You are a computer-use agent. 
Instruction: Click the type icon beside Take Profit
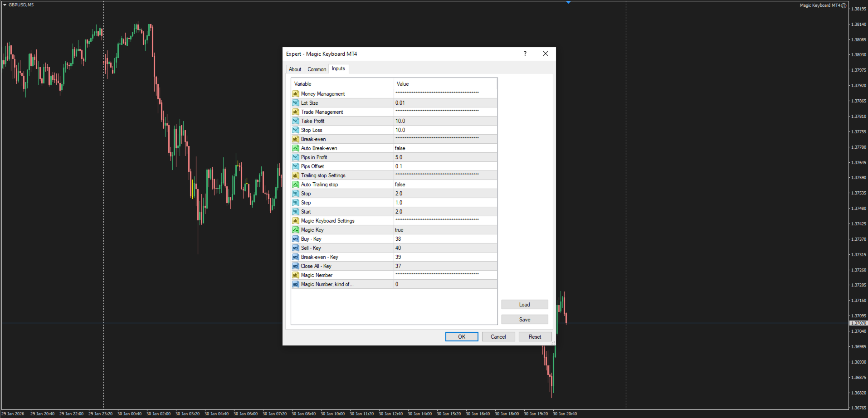[295, 121]
